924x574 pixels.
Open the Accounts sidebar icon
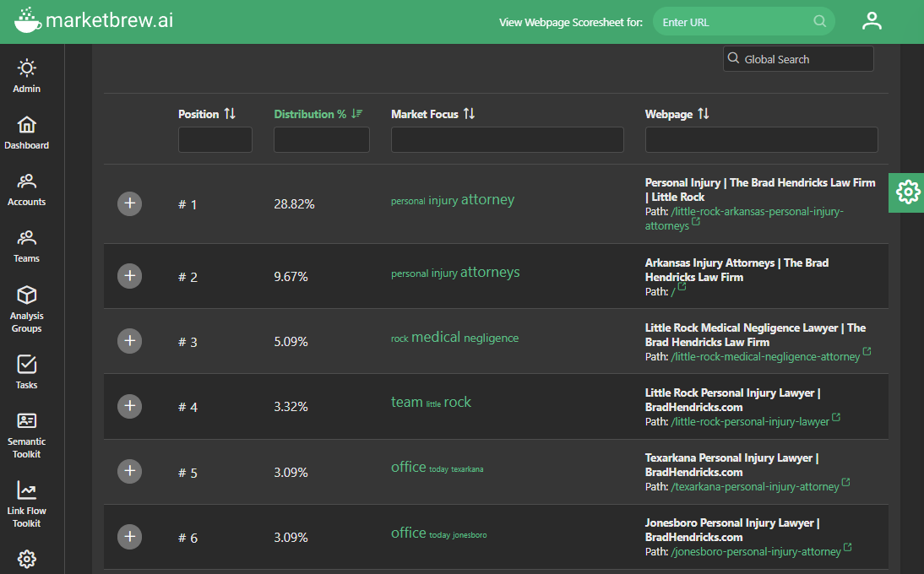[27, 188]
